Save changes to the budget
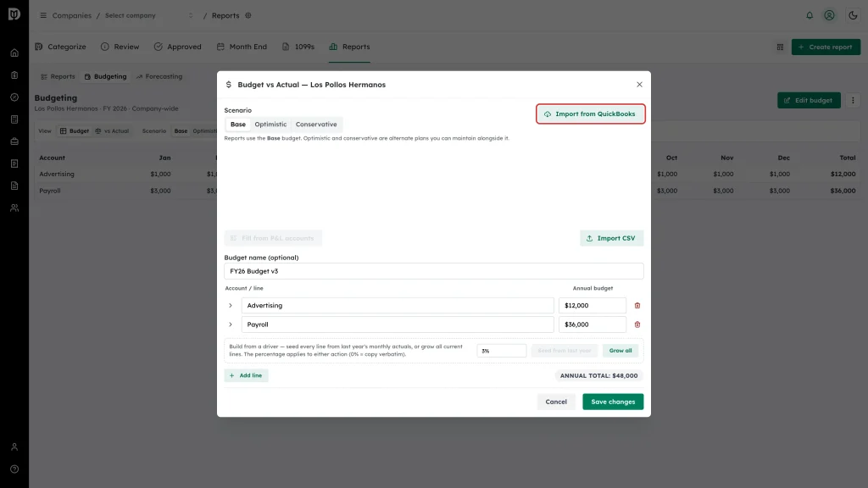 coord(613,402)
